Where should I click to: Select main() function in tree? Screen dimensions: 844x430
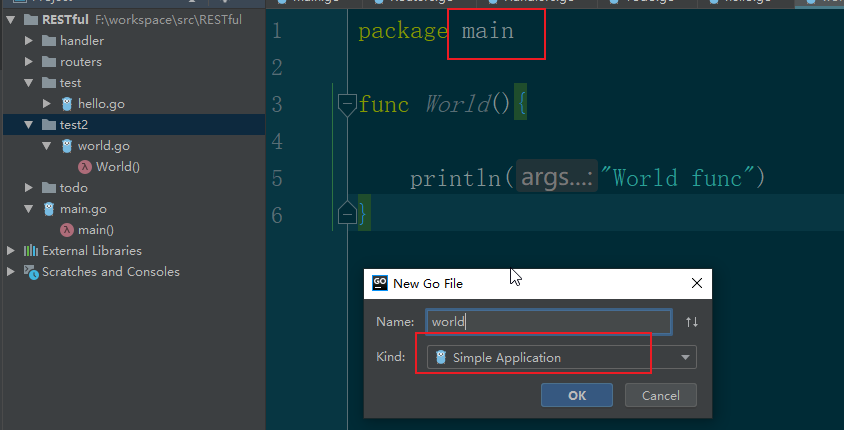click(96, 230)
